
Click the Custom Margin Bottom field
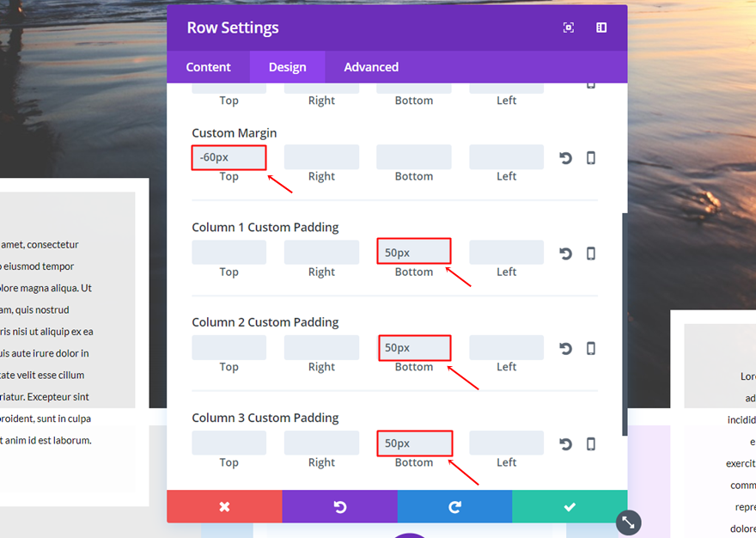[x=414, y=157]
